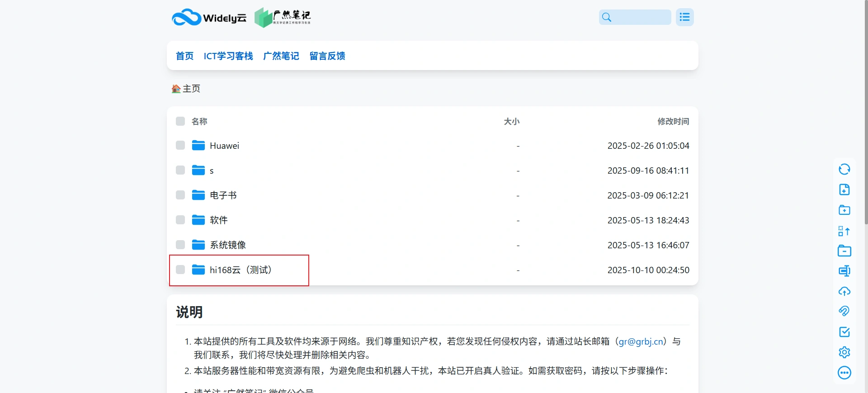The image size is (868, 393).
Task: Open the ICT学习客栈 navigation item
Action: [x=228, y=56]
